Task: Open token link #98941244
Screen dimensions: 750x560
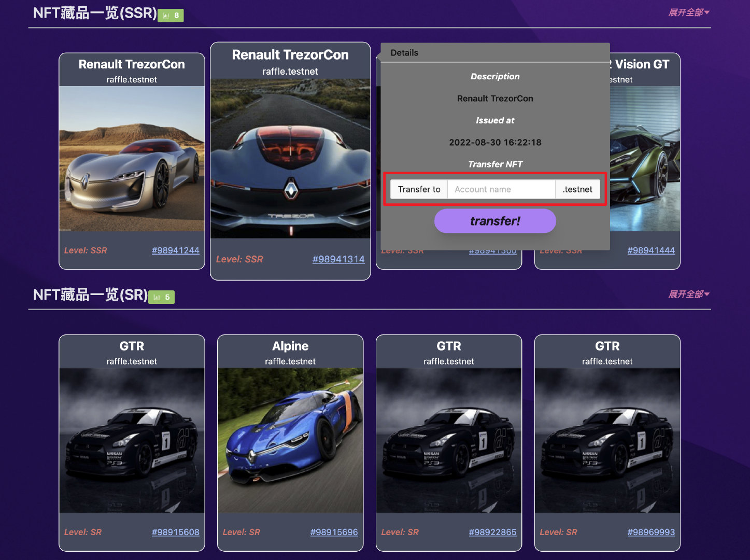Action: pos(175,250)
